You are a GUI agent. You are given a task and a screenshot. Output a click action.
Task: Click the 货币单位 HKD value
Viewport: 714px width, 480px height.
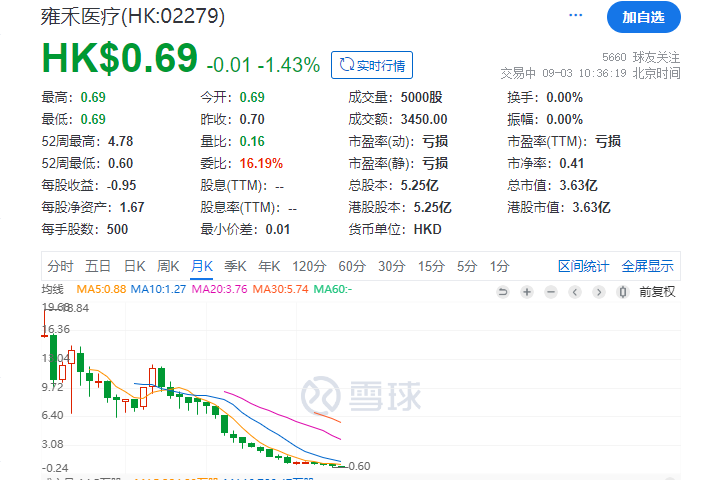point(428,229)
